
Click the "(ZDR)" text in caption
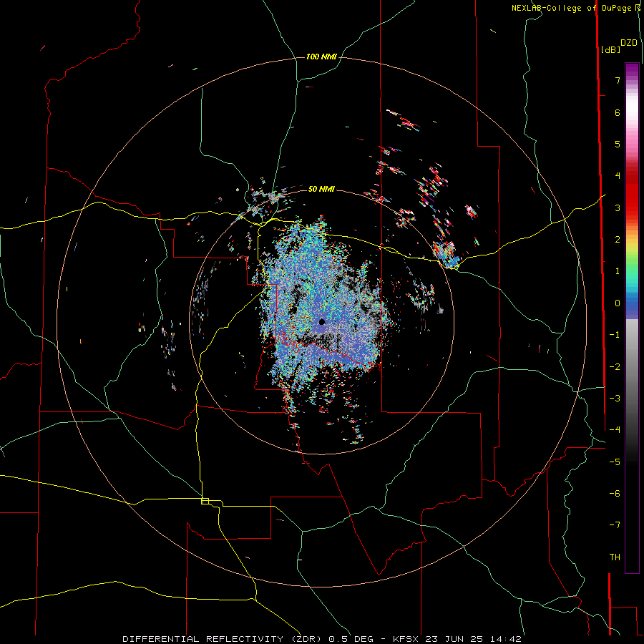pyautogui.click(x=306, y=639)
